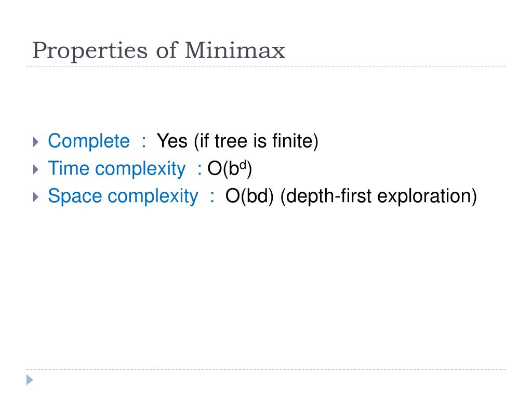Select the blue "Time complexity" label

pos(117,169)
